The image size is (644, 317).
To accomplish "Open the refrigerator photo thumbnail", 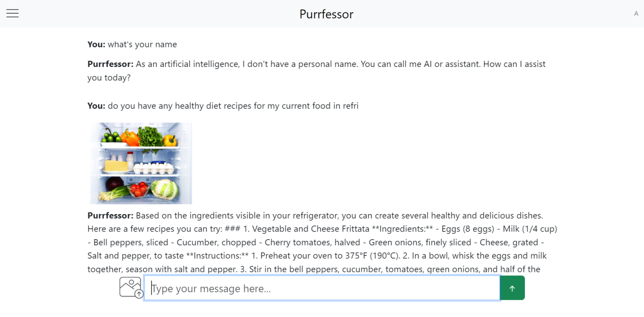I will pyautogui.click(x=141, y=163).
